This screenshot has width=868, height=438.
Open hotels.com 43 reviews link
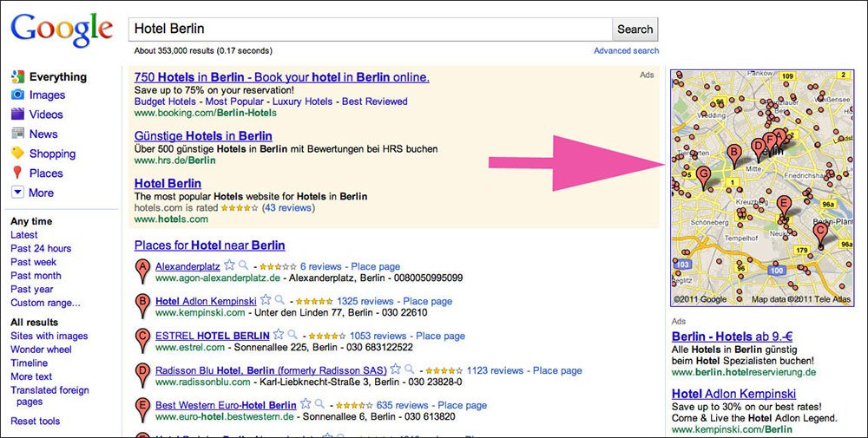[x=288, y=208]
